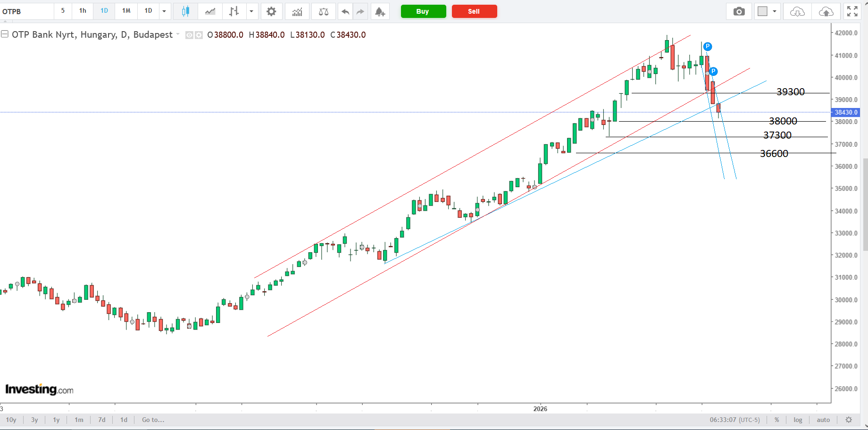868x430 pixels.
Task: Select the candlestick chart style icon
Action: click(x=185, y=11)
